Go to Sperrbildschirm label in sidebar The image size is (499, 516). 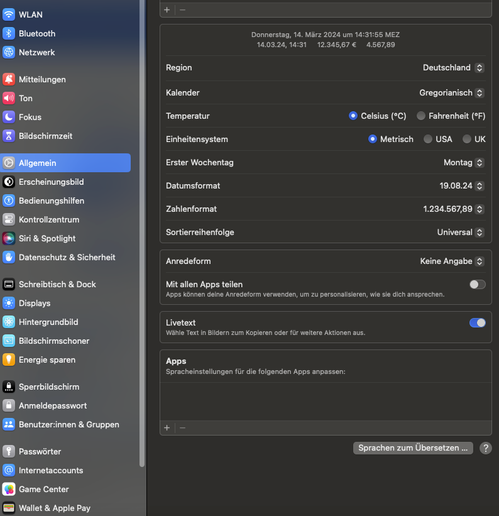(x=49, y=387)
